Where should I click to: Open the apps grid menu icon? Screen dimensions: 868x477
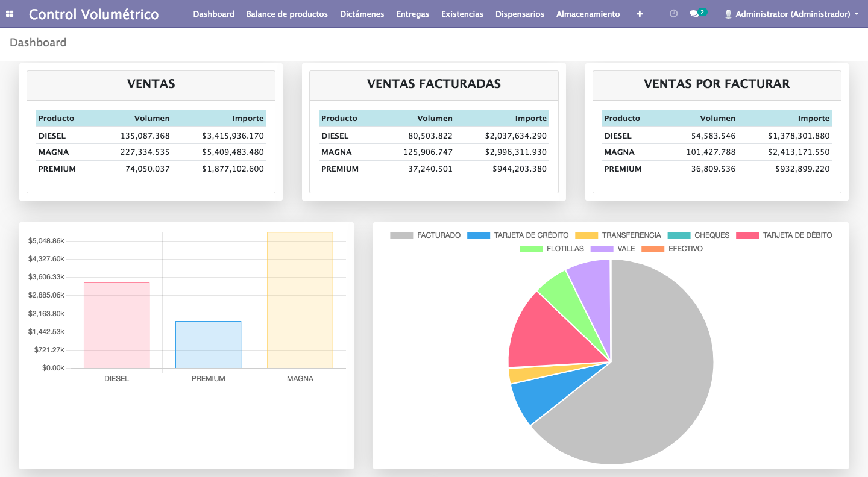point(10,14)
